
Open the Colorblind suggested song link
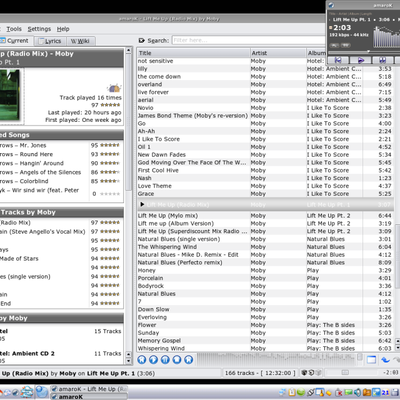[x=24, y=181]
